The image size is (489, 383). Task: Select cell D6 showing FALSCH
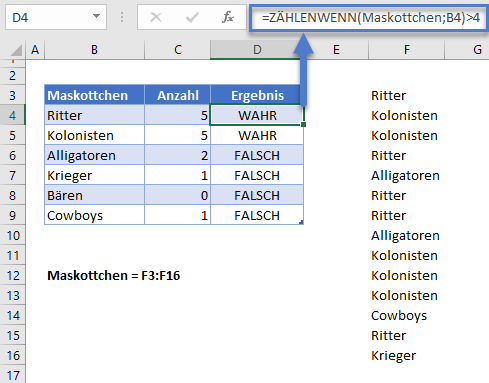[257, 155]
